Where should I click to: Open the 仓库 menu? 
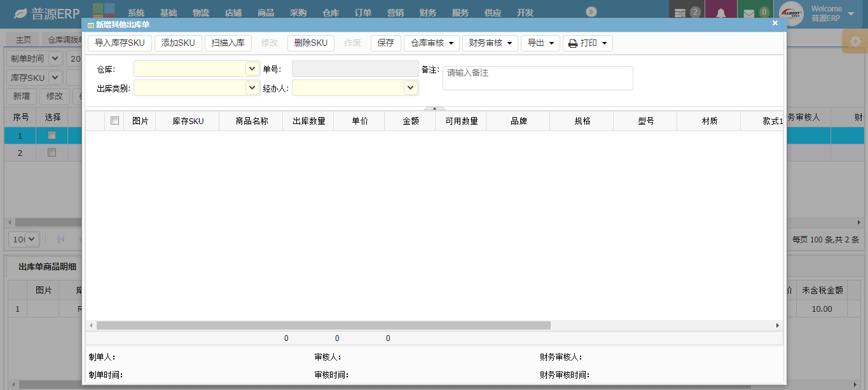(x=331, y=13)
